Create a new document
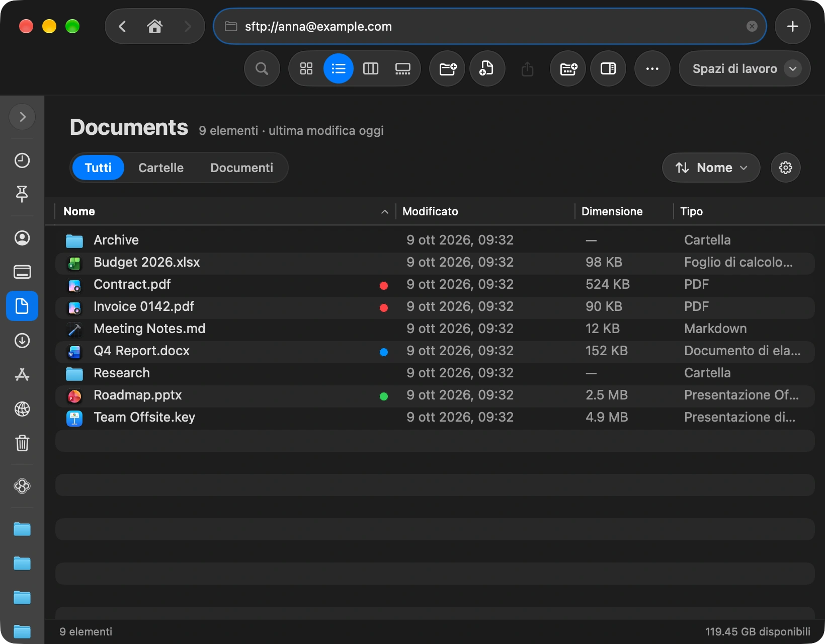 [x=487, y=68]
